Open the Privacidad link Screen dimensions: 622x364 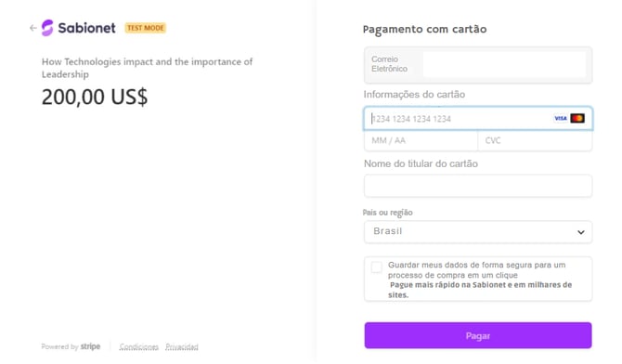coord(182,347)
